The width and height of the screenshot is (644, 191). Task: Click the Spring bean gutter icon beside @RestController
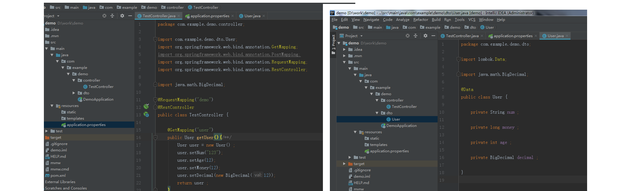[146, 106]
